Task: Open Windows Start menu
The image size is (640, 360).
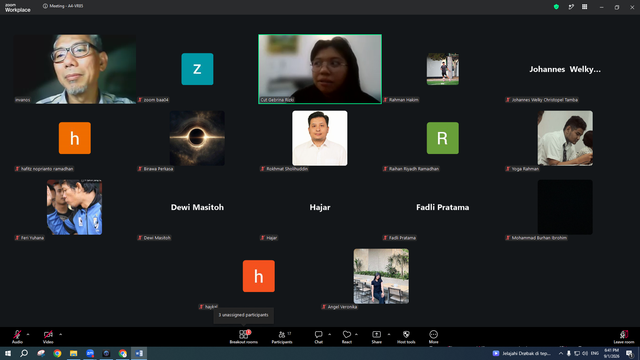Action: tap(8, 353)
